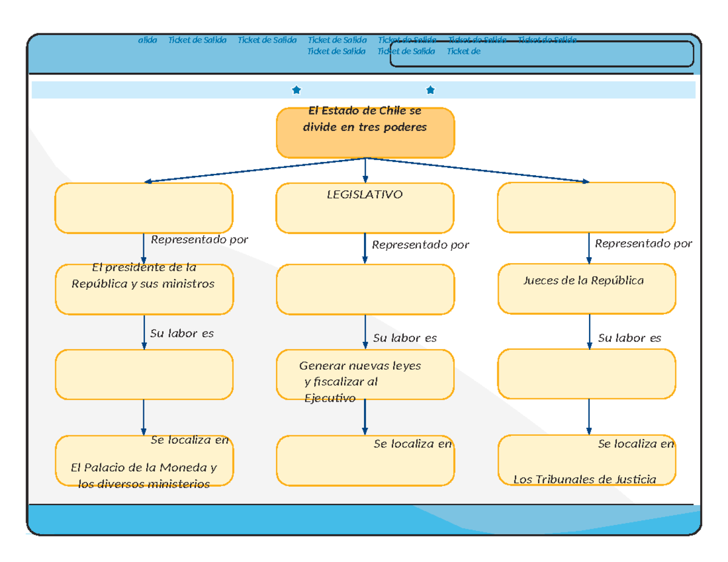Click "Su labor es" below "Jueces de la República"
This screenshot has width=728, height=562.
[630, 338]
